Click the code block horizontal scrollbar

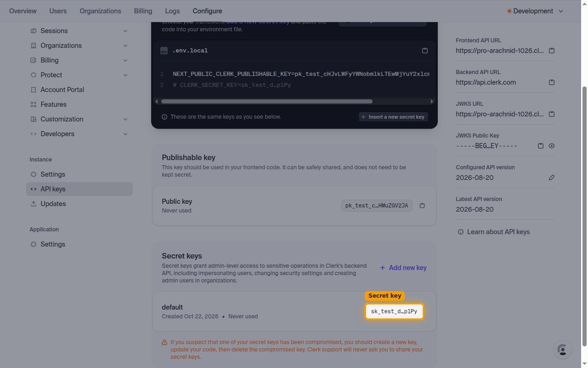267,101
